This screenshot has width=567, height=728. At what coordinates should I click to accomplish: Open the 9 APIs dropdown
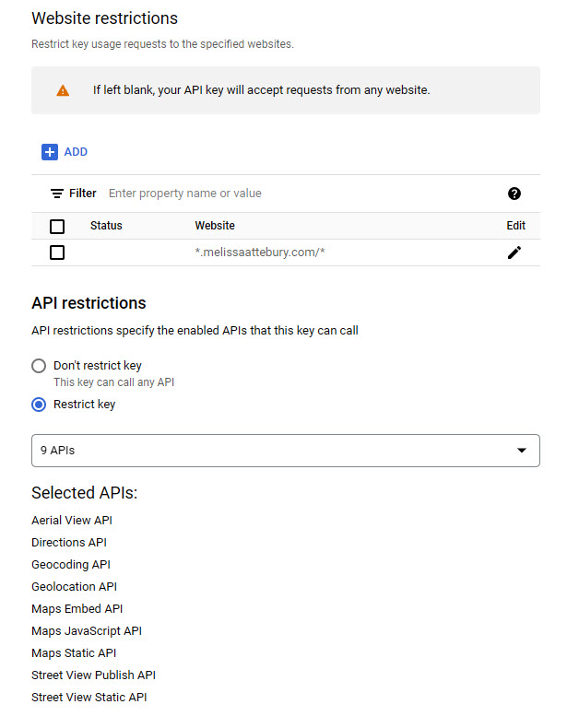coord(286,451)
